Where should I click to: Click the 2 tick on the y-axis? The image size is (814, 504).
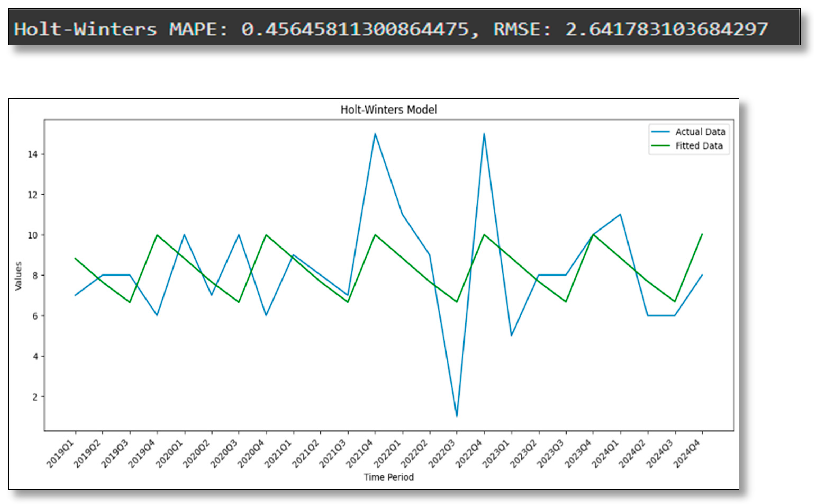pyautogui.click(x=35, y=397)
